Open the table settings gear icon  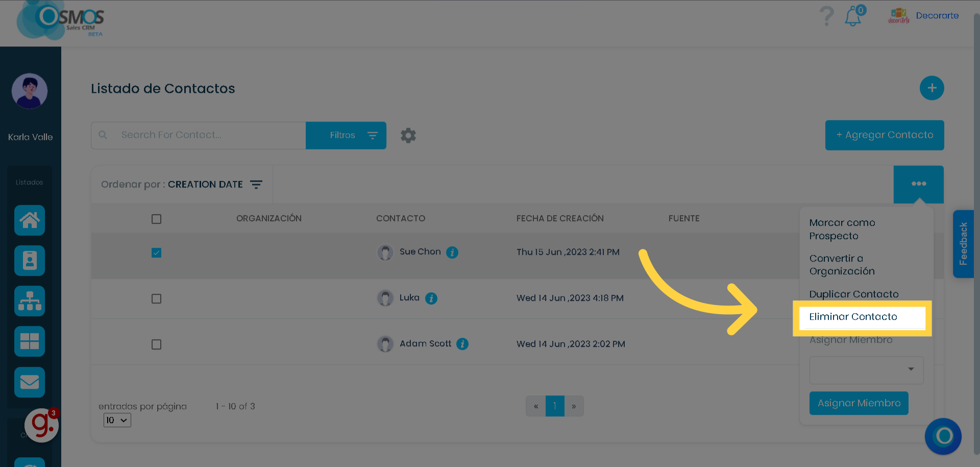tap(408, 135)
